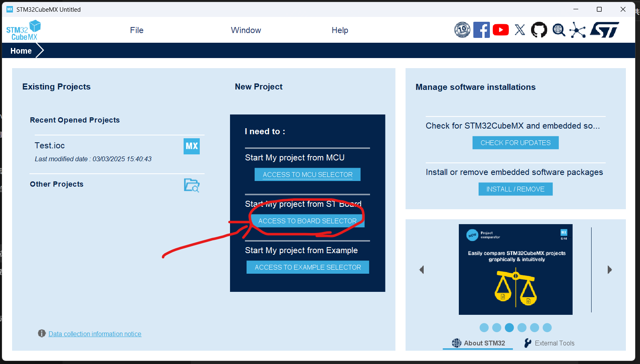The height and width of the screenshot is (364, 640).
Task: Open the Help menu
Action: pyautogui.click(x=340, y=30)
